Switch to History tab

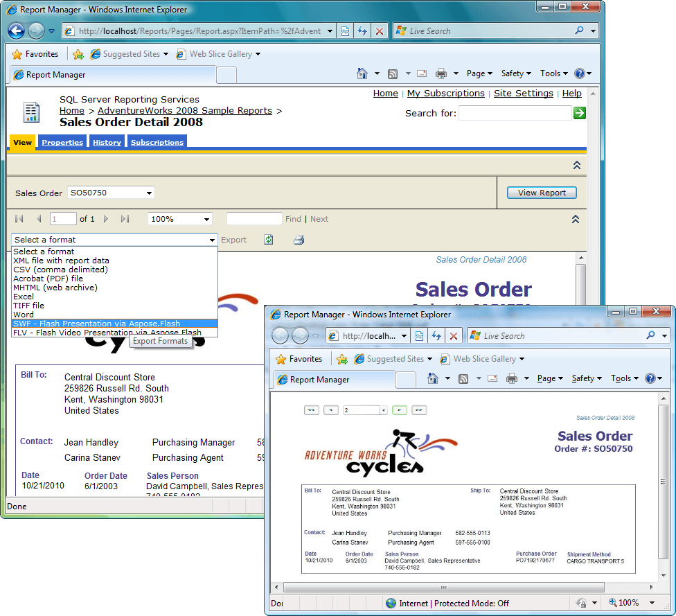(107, 142)
